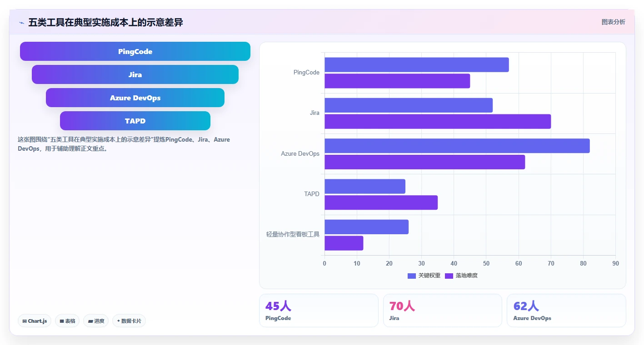The height and width of the screenshot is (345, 644).
Task: Click the PingCode 落地难度 bar in chart
Action: pyautogui.click(x=397, y=81)
